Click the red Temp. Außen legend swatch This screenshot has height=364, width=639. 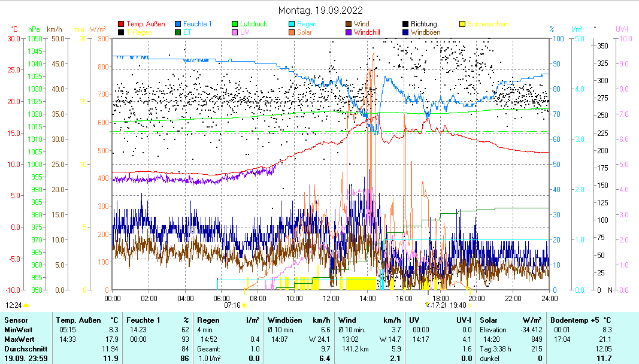(122, 24)
